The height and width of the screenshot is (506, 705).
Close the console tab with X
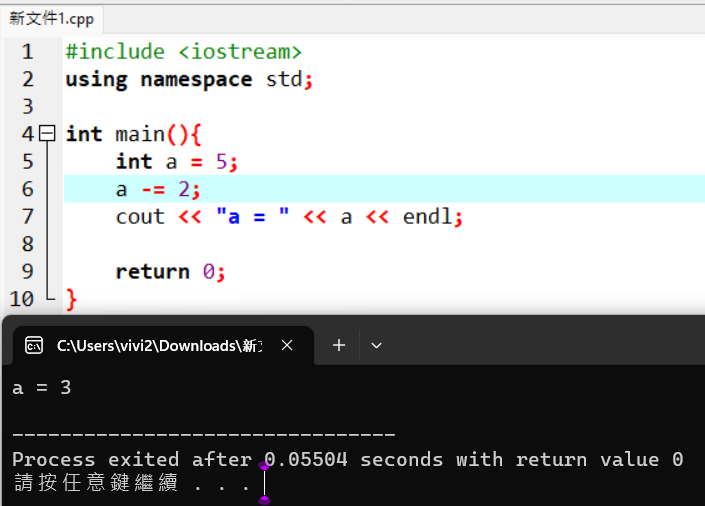[x=287, y=345]
